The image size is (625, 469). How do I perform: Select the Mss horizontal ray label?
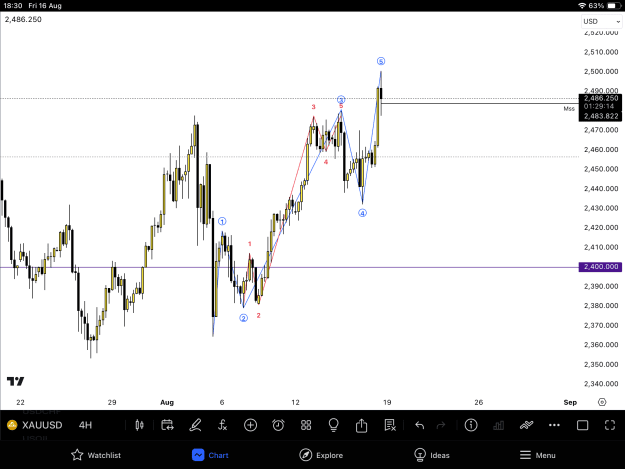tap(569, 109)
